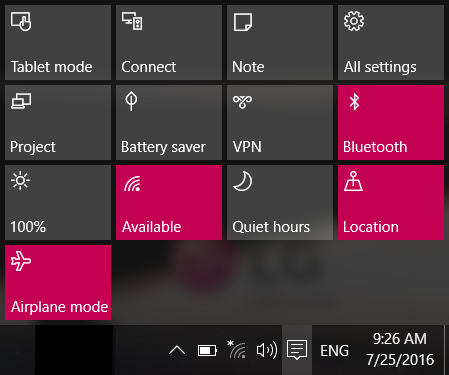Disable Airplane mode tile

coord(58,282)
